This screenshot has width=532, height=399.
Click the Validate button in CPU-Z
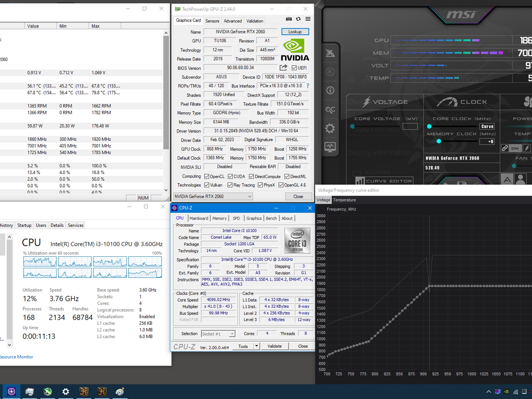[275, 346]
